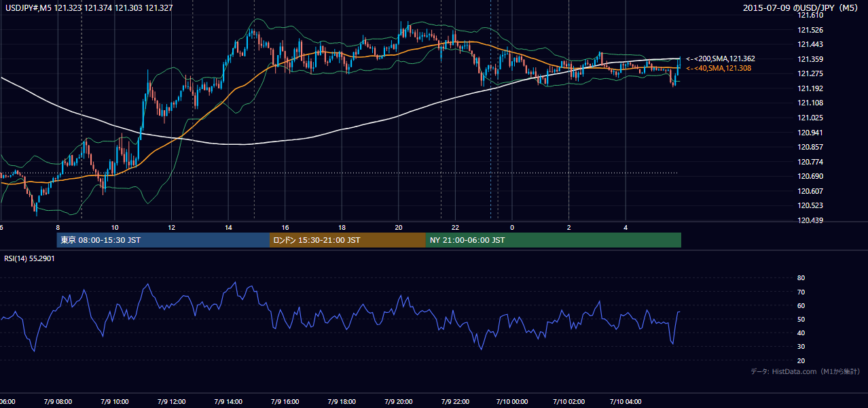This screenshot has width=868, height=408.
Task: Click RSI scale value 70
Action: point(801,292)
